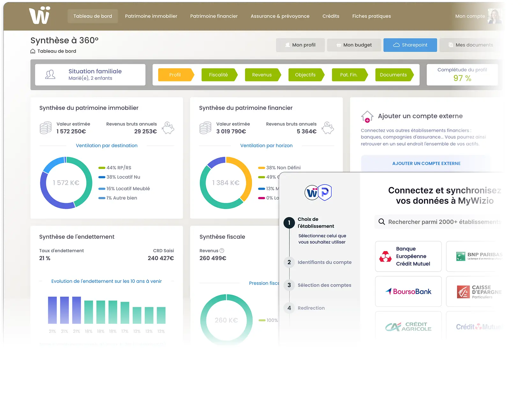Click the house icon for adding external account

[x=367, y=117]
